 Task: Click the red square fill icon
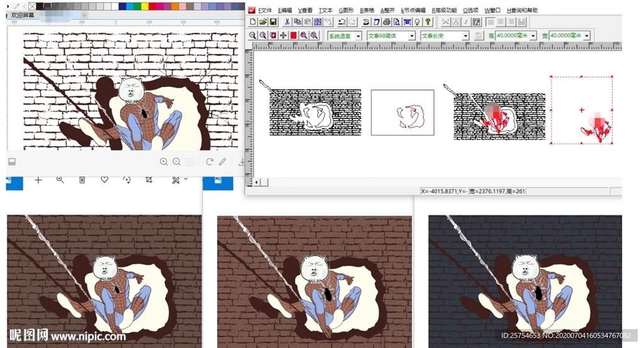coord(293,35)
